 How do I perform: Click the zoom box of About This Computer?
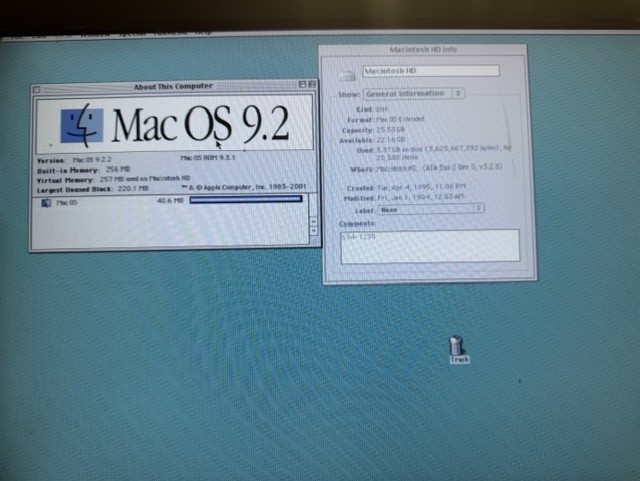[302, 85]
